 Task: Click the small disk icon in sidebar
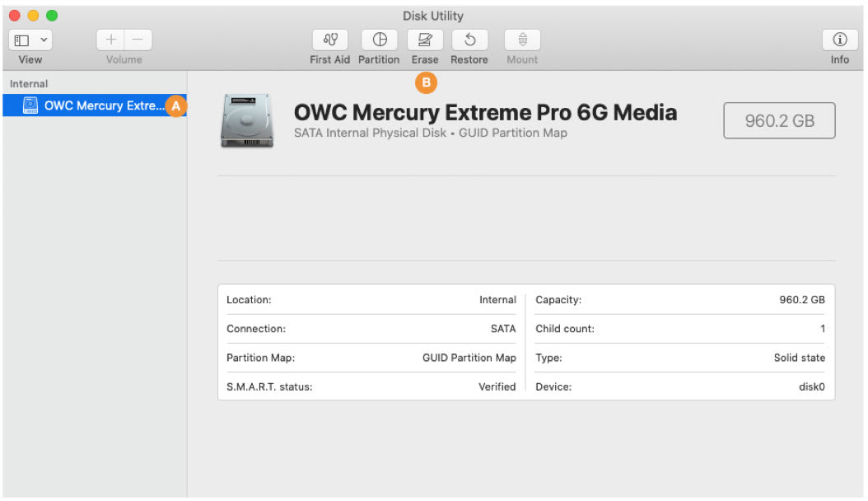coord(30,105)
